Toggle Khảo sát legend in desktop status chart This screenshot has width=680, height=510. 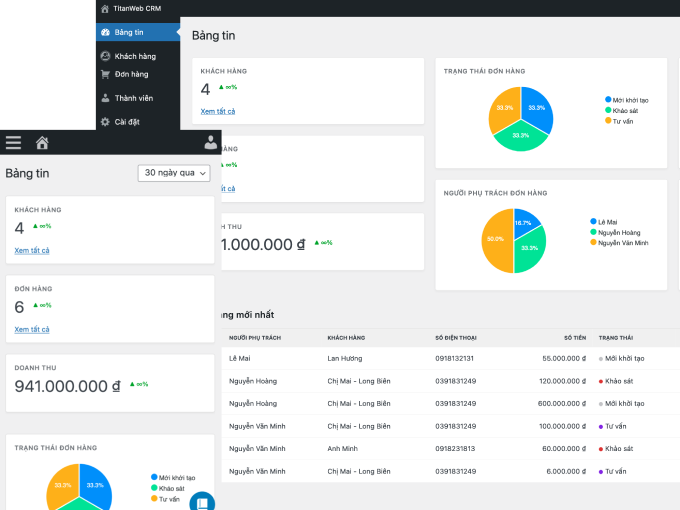(621, 111)
